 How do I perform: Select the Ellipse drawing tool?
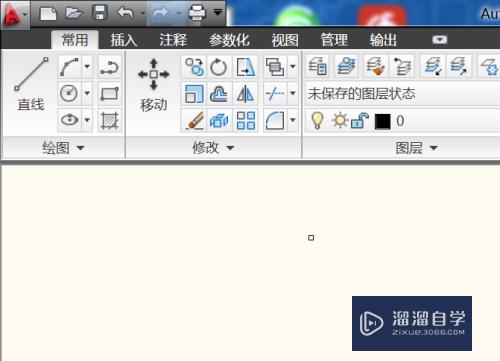pyautogui.click(x=69, y=120)
